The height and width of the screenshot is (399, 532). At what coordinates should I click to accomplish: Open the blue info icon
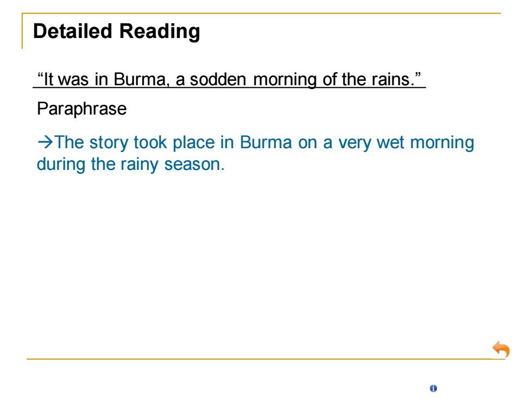coord(433,389)
